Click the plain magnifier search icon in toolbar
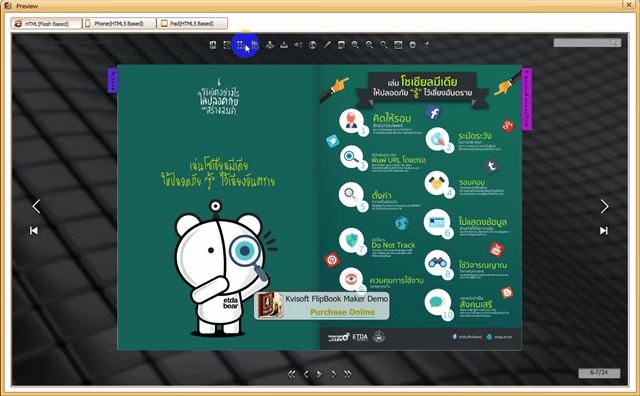 tap(384, 45)
